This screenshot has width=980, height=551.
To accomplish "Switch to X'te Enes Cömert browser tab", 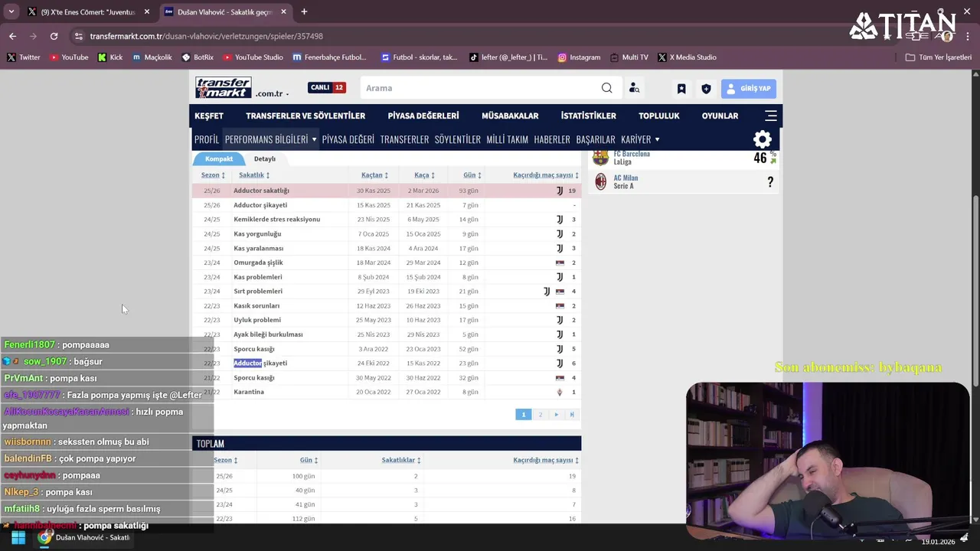I will pyautogui.click(x=89, y=11).
